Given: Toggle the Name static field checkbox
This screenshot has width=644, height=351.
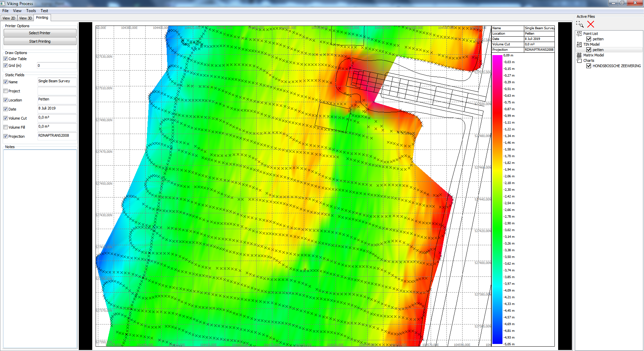Looking at the screenshot, I should pyautogui.click(x=5, y=82).
